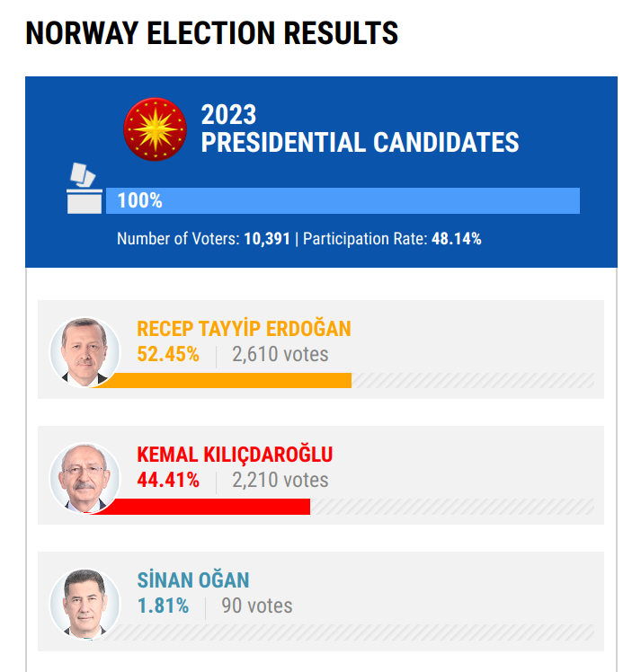This screenshot has width=641, height=672.
Task: Select the Recep Tayyip Erdoğan name
Action: point(244,329)
